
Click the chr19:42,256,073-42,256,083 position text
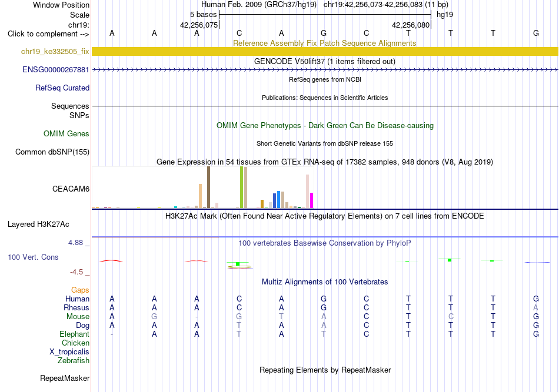(386, 5)
